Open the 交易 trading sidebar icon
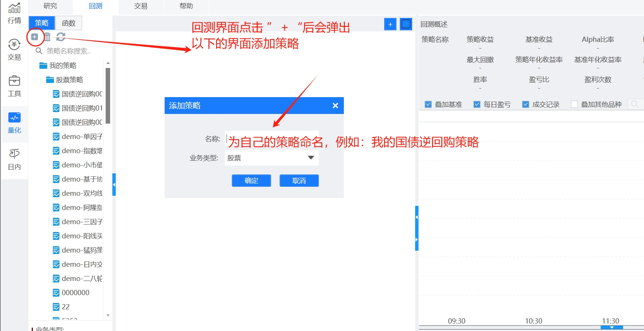644x331 pixels. point(14,50)
